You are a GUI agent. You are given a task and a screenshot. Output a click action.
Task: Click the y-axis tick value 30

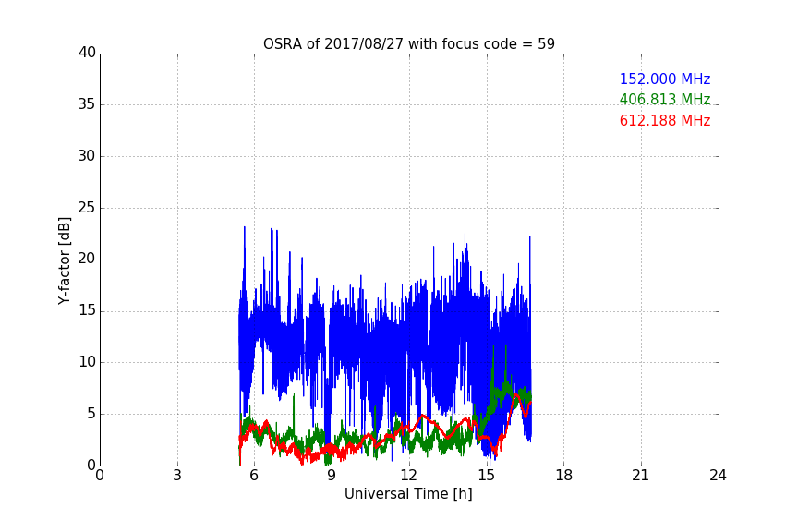tap(87, 156)
